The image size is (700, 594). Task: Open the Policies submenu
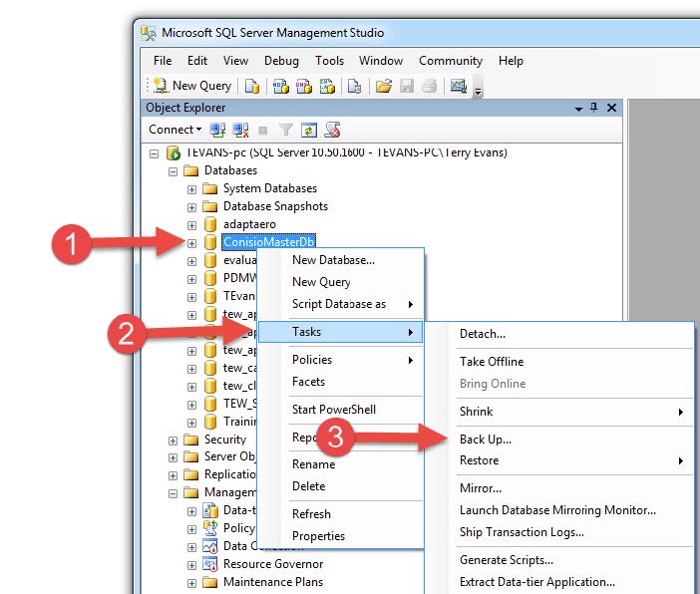(x=341, y=360)
